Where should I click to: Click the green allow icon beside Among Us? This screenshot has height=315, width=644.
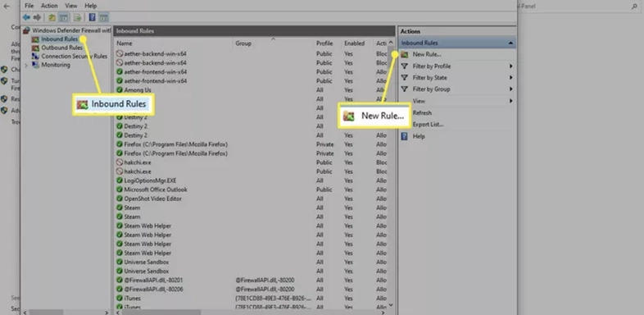120,90
